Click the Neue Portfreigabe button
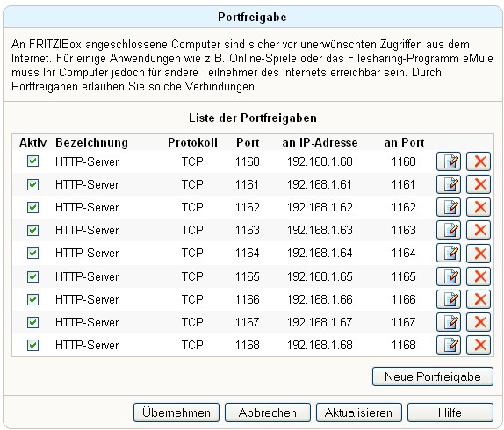 coord(433,376)
